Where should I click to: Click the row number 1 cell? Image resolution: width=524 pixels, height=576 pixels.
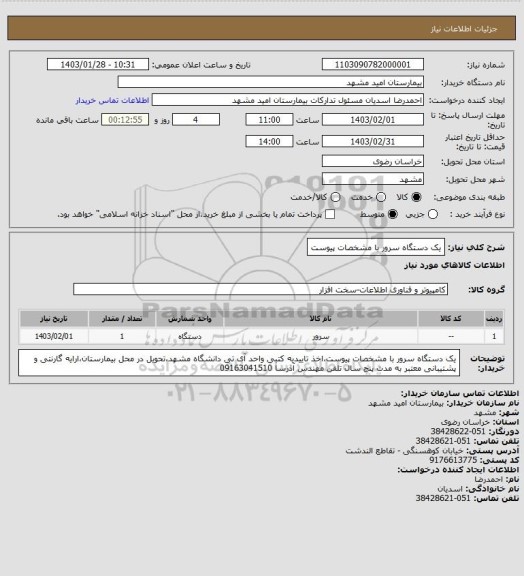click(494, 336)
